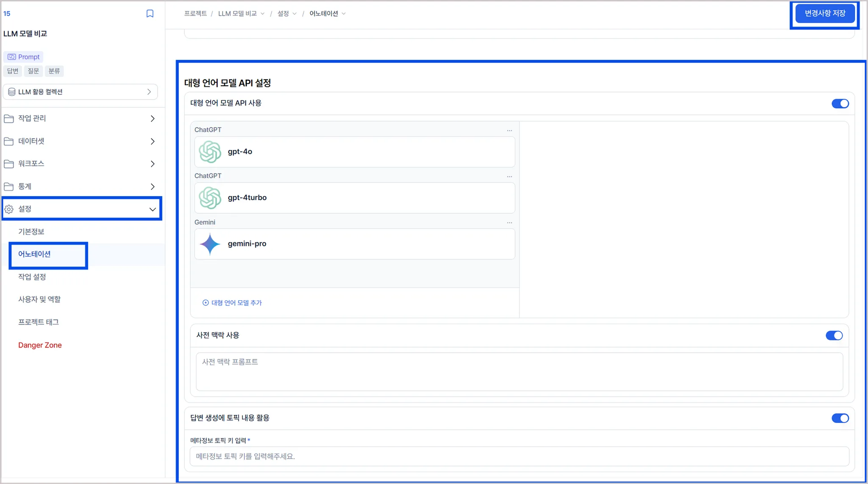Open the more options menu for gpt-4o
This screenshot has height=484, width=868.
(x=509, y=131)
